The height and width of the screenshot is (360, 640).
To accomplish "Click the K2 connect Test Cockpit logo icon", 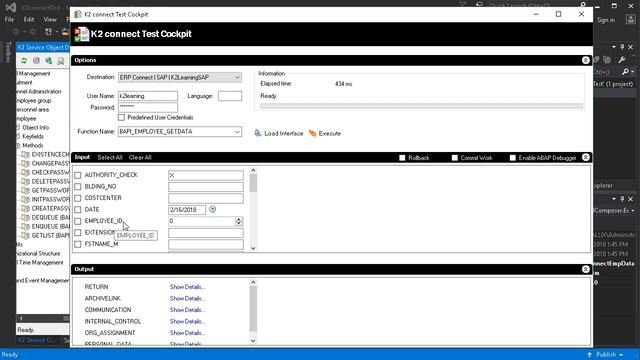I will click(81, 34).
